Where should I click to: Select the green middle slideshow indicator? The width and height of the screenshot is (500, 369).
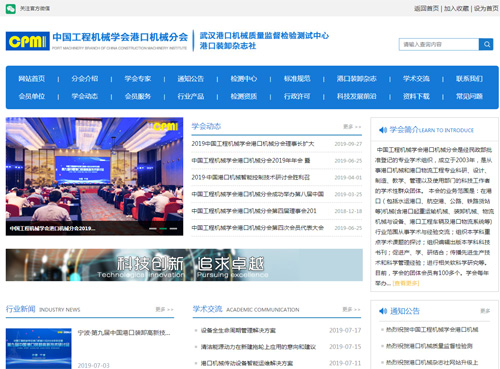pos(163,229)
